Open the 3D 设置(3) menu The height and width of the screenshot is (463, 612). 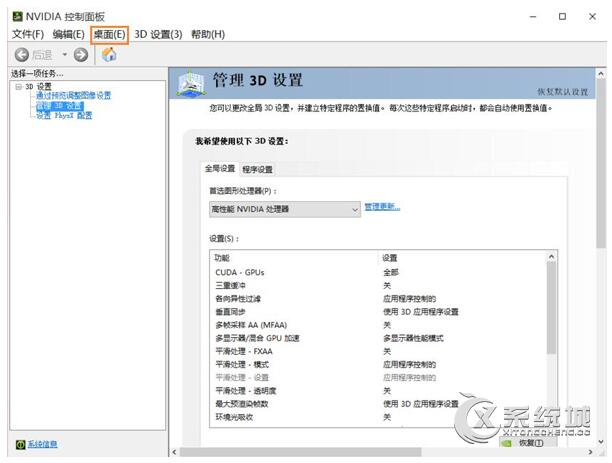click(158, 34)
